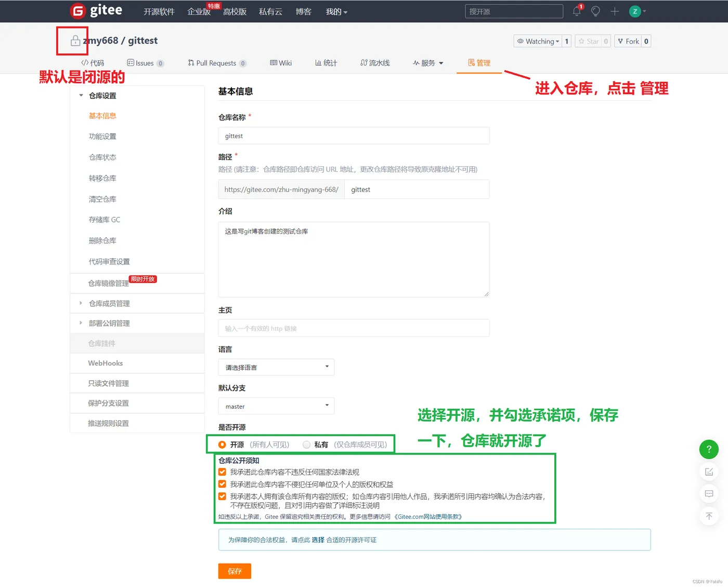Toggle checkbox 我承诺此仓库内容不违反任何国家法律法规
Image resolution: width=728 pixels, height=587 pixels.
point(222,472)
